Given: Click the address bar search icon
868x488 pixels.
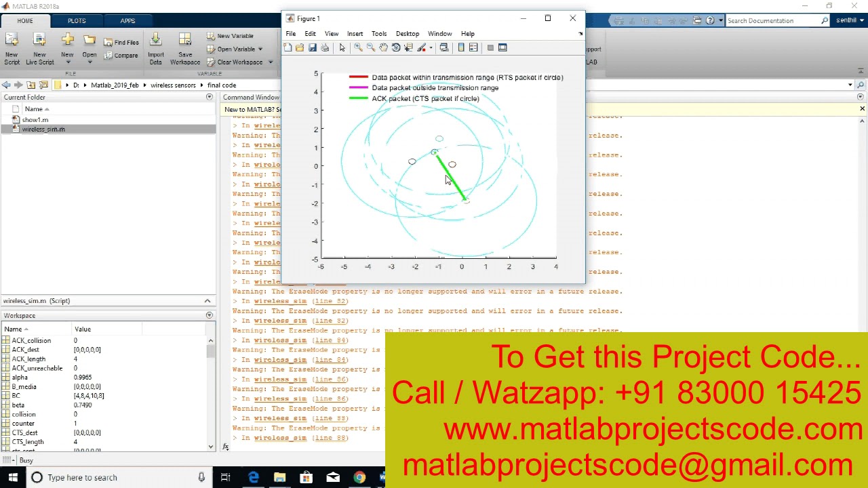Looking at the screenshot, I should tap(861, 85).
